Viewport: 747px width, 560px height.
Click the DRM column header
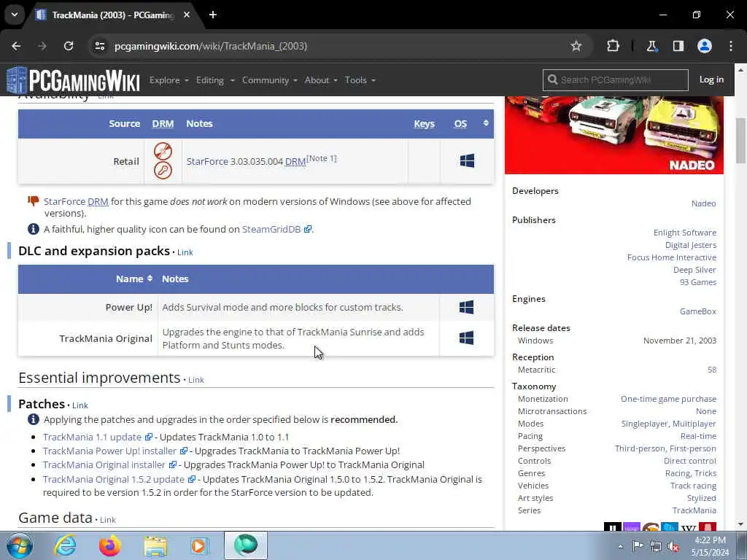163,123
